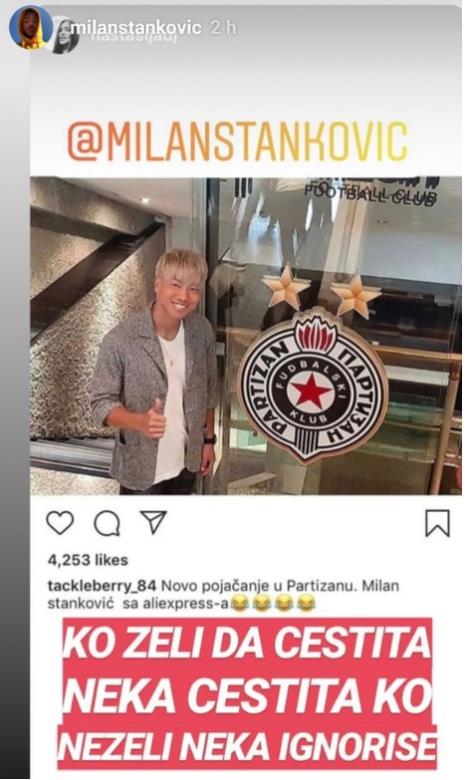This screenshot has height=780, width=468.
Task: Select the caption text about Partizan
Action: [223, 594]
